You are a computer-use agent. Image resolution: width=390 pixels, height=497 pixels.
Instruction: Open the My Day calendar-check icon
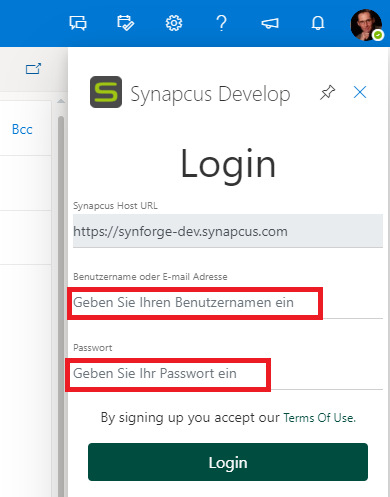pos(126,23)
